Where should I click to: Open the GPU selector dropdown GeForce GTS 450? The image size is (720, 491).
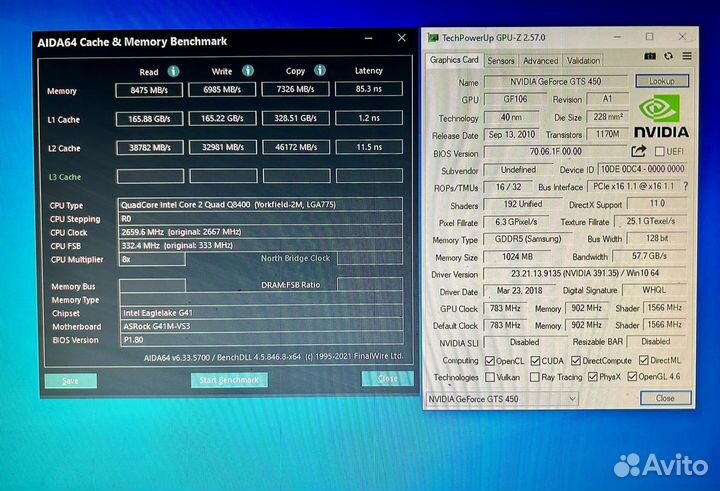click(x=502, y=399)
